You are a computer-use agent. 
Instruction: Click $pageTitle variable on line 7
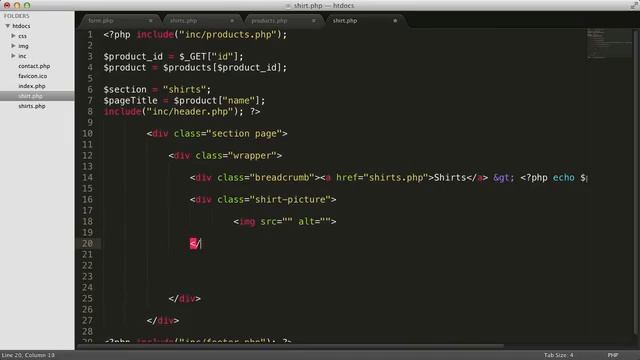(x=130, y=101)
